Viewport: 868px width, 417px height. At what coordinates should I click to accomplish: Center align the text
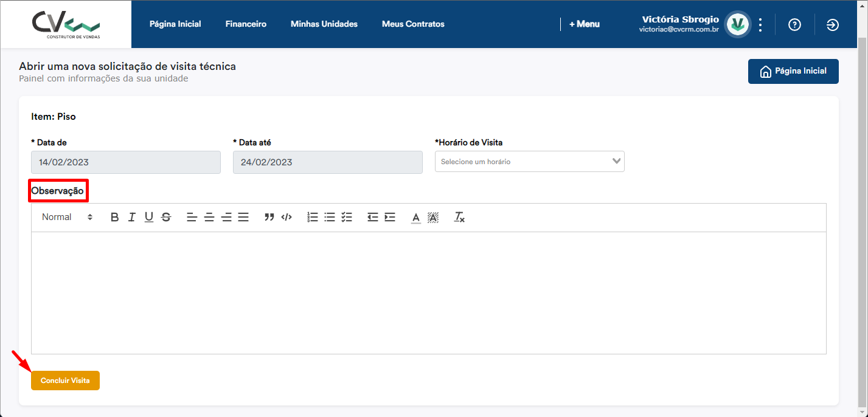click(209, 217)
